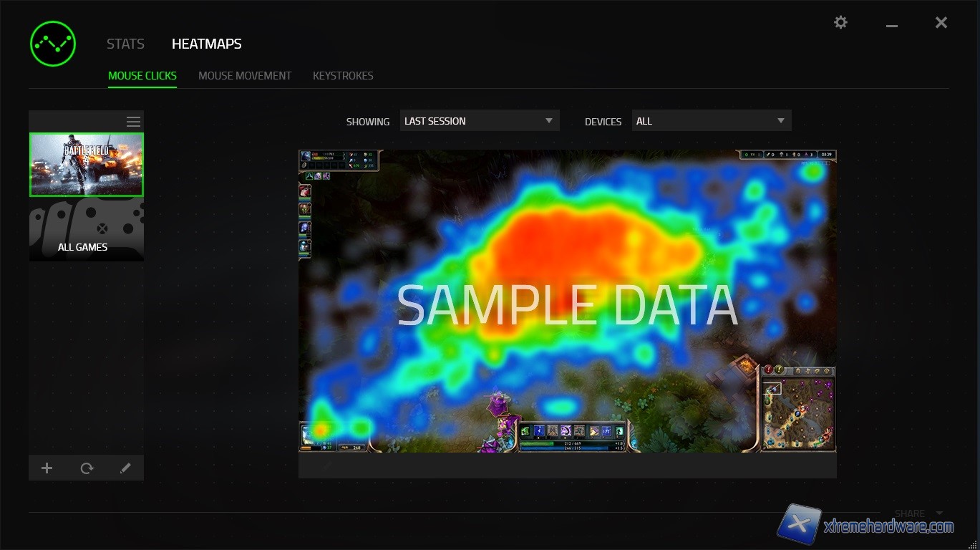This screenshot has width=980, height=550.
Task: Add a new game with plus icon
Action: (x=47, y=468)
